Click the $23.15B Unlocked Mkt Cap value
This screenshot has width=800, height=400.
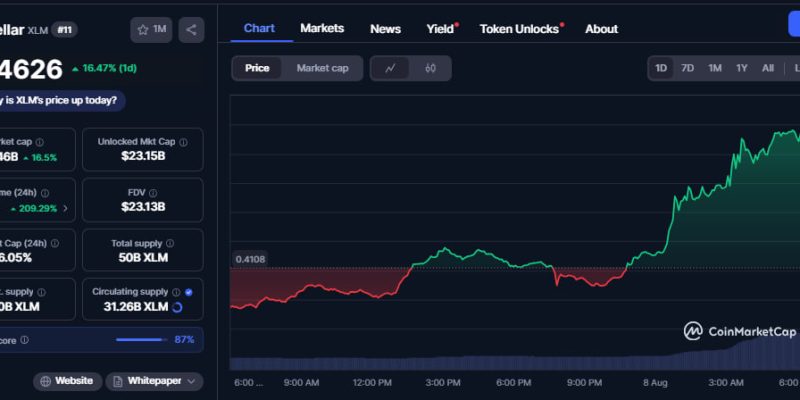coord(143,156)
